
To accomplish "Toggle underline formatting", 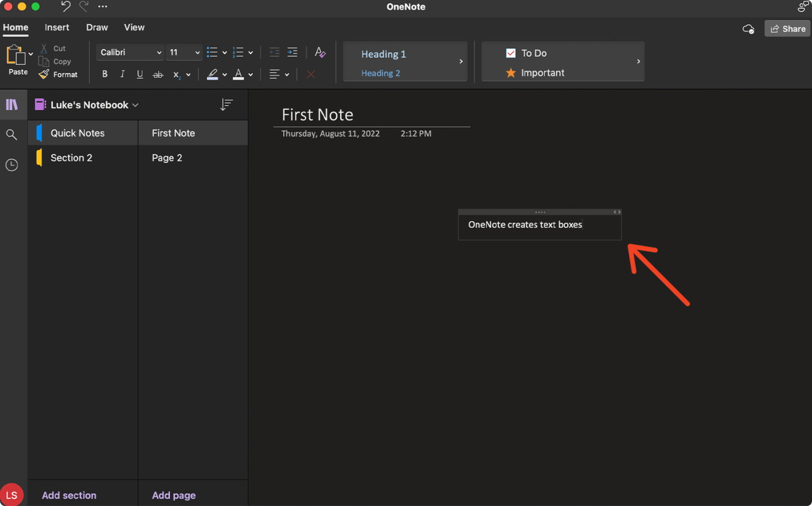I will pyautogui.click(x=140, y=74).
